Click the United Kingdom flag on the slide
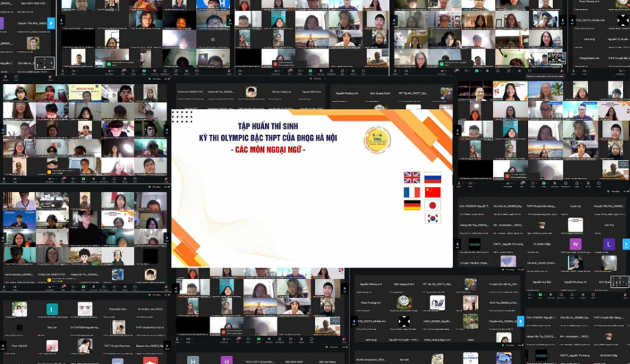The image size is (630, 364). pyautogui.click(x=412, y=177)
